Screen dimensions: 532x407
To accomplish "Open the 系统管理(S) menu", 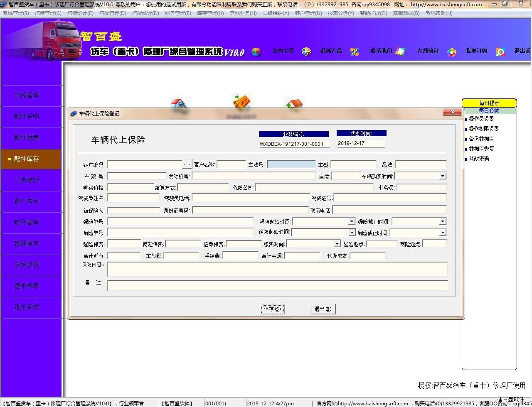I will pyautogui.click(x=16, y=13).
